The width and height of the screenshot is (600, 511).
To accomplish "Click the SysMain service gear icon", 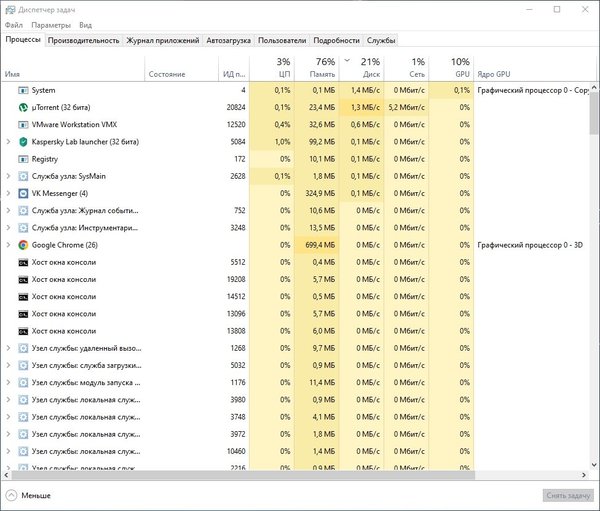I will (23, 176).
